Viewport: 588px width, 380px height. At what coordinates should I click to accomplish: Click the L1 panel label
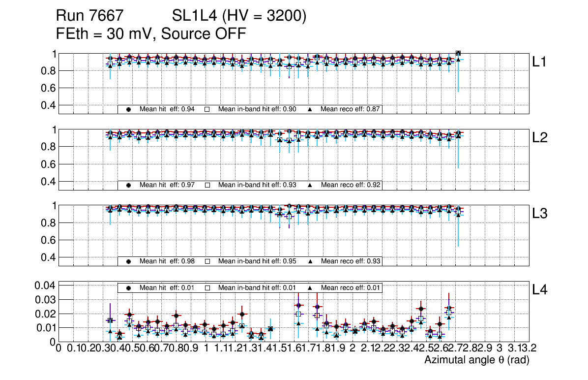click(x=540, y=62)
